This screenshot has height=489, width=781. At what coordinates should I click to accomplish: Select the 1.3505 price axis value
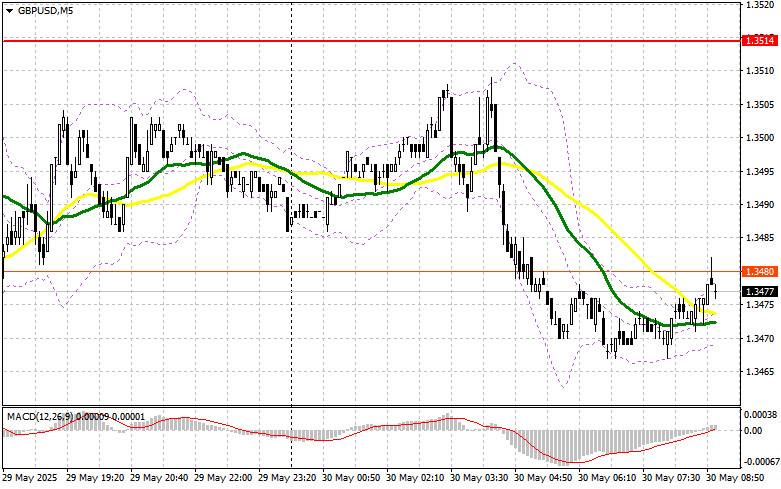click(760, 105)
